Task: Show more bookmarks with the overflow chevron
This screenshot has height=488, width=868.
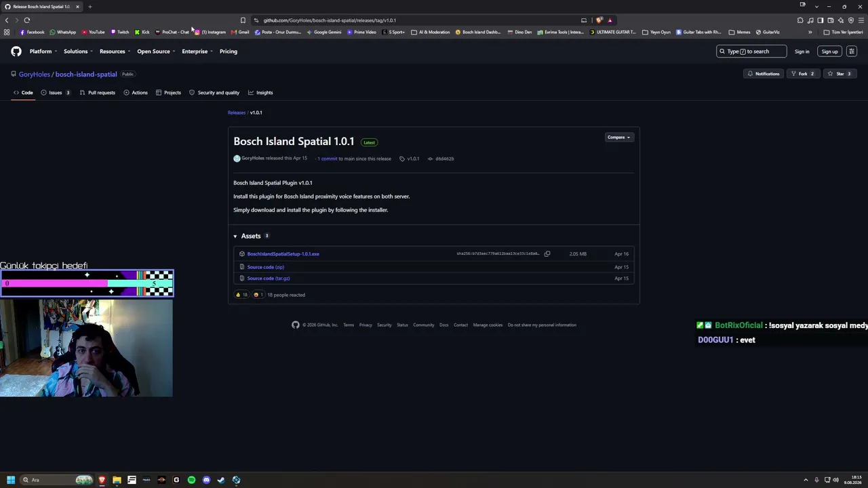Action: point(810,32)
